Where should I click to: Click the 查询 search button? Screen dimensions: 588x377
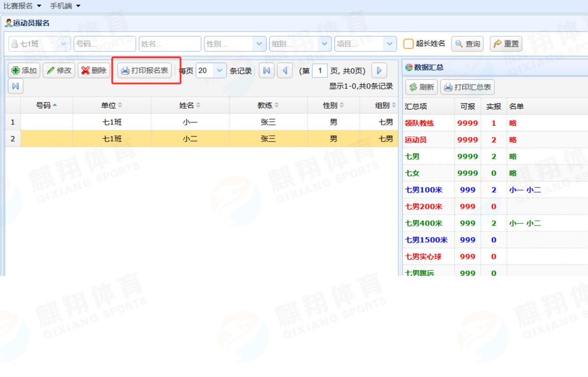coord(468,44)
